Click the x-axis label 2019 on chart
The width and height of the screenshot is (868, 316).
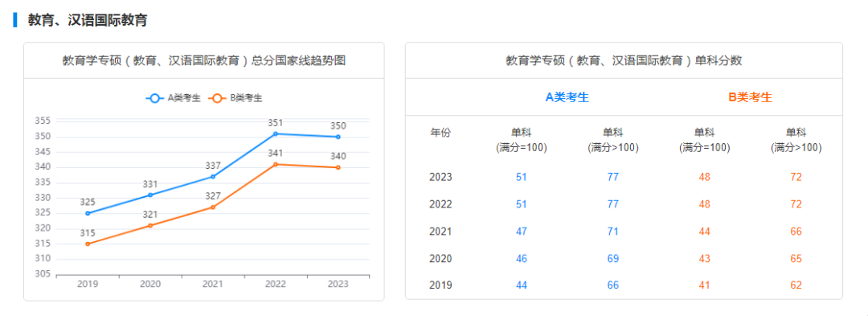click(x=88, y=284)
